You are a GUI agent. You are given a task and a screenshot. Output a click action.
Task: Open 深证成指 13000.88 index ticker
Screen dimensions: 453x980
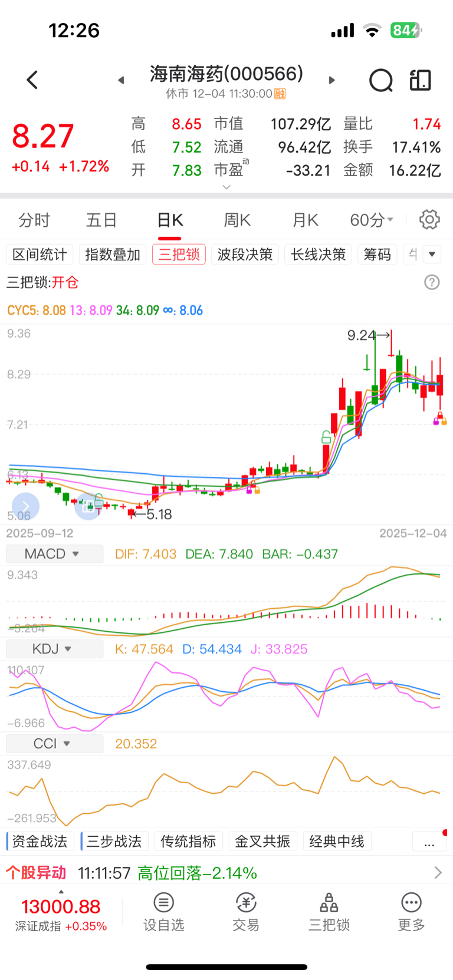click(x=61, y=915)
